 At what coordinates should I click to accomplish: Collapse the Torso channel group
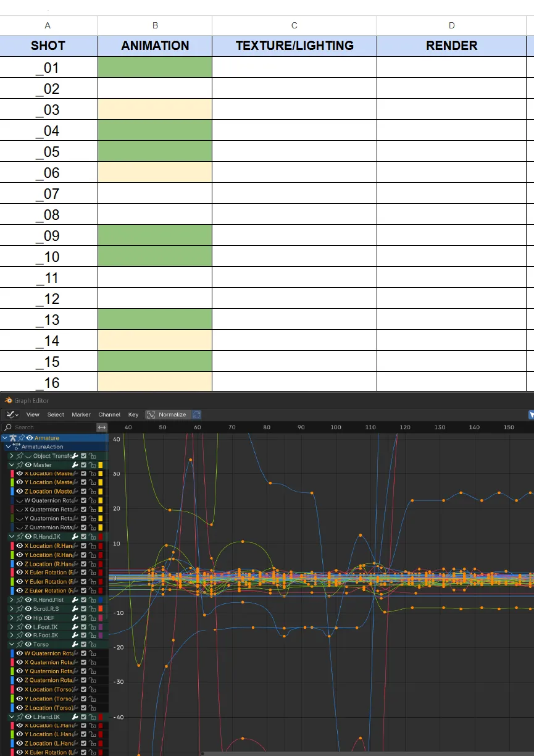(11, 644)
